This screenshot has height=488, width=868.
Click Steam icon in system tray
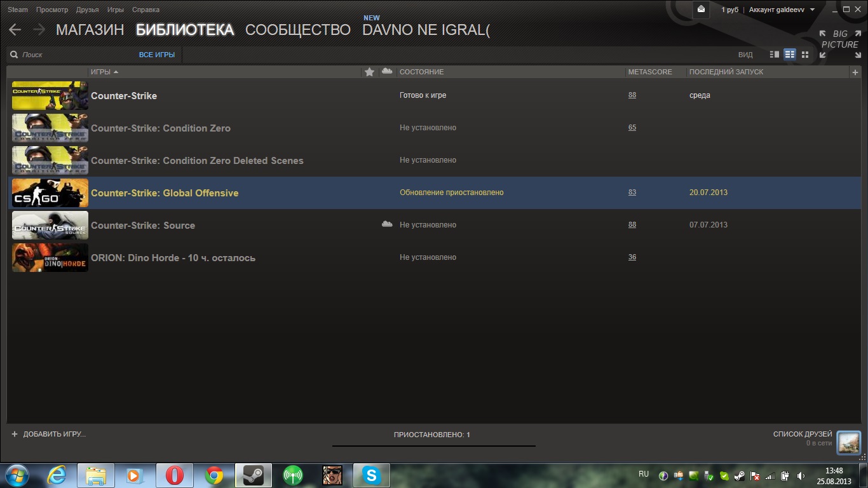click(740, 475)
